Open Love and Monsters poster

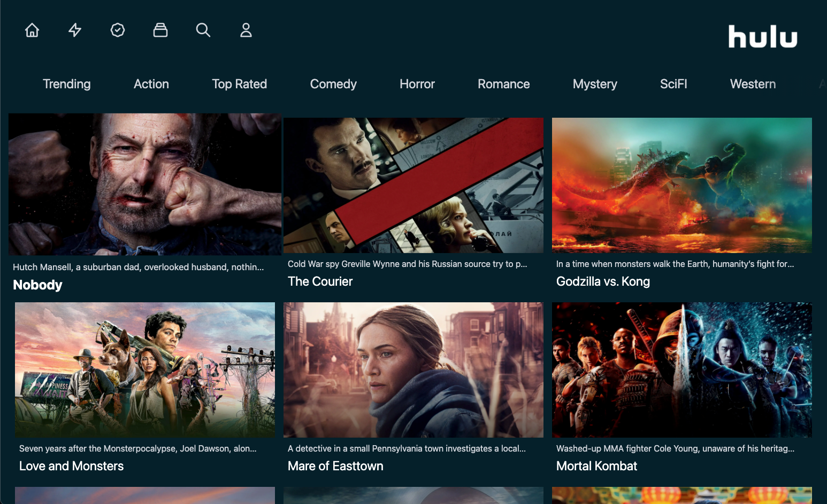145,370
